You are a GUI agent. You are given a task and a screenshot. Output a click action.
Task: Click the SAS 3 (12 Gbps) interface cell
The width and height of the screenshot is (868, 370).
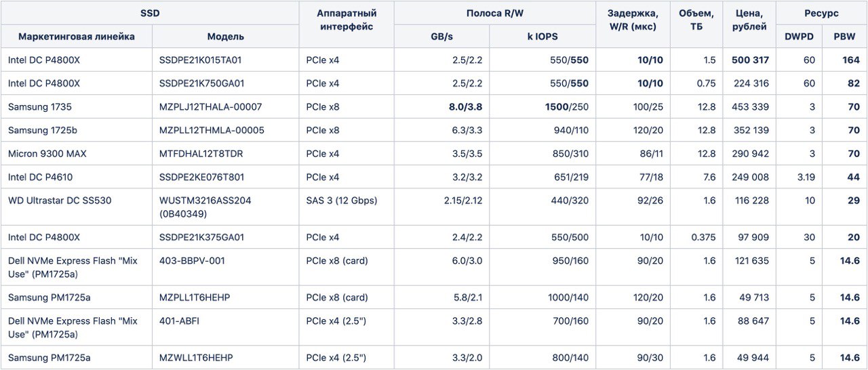(347, 207)
